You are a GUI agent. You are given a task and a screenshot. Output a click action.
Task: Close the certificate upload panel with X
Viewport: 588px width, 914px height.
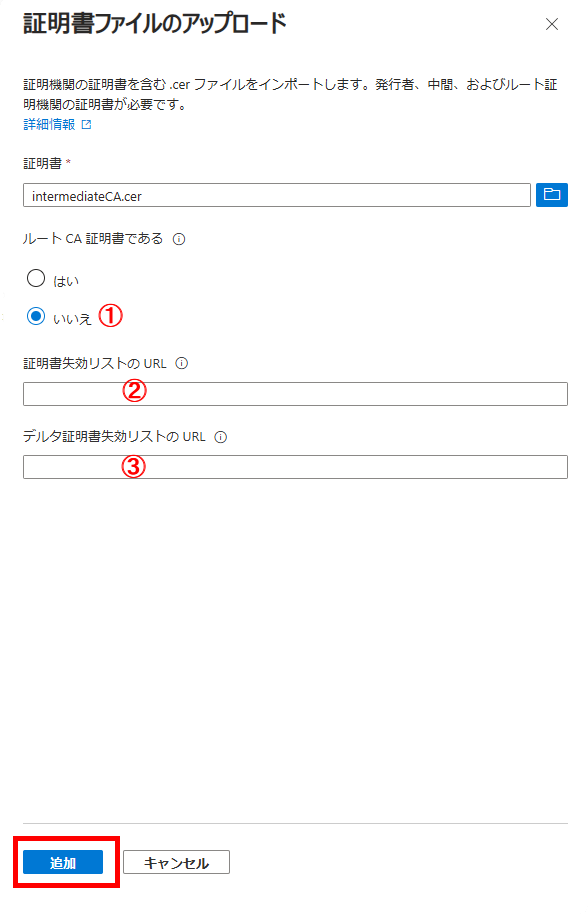tap(551, 24)
